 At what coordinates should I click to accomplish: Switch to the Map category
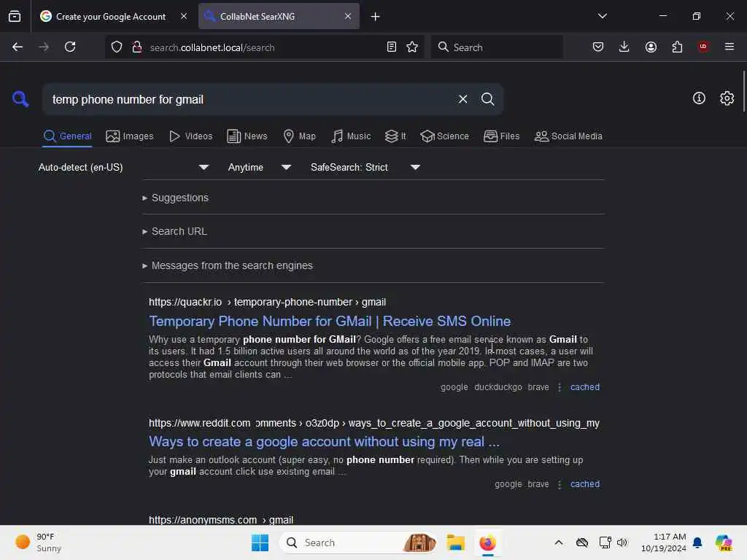(x=300, y=136)
